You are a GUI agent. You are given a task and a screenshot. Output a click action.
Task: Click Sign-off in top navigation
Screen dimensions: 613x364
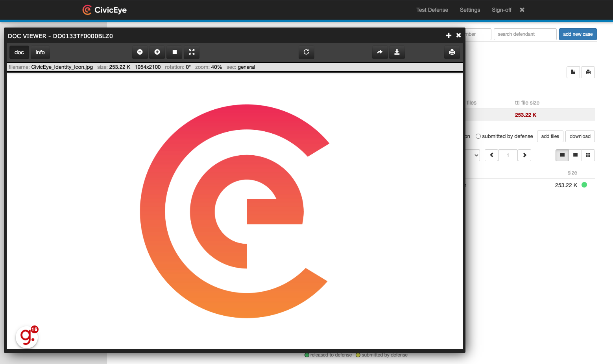pyautogui.click(x=502, y=10)
